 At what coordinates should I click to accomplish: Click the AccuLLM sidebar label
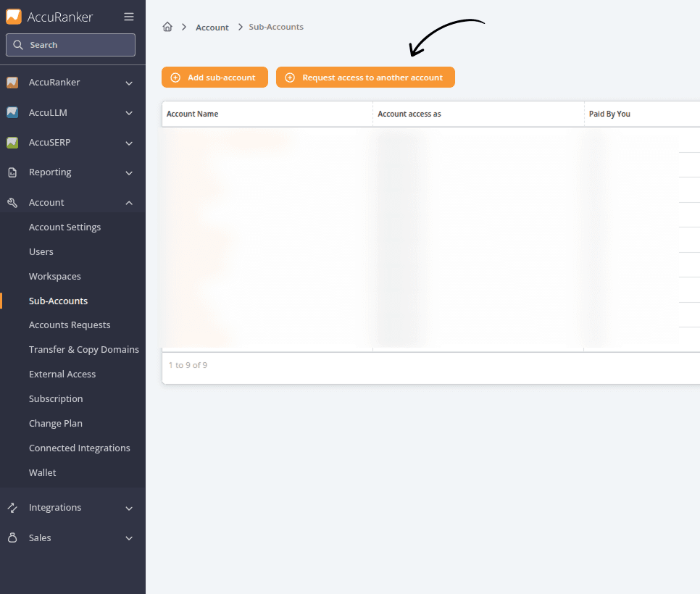click(48, 112)
